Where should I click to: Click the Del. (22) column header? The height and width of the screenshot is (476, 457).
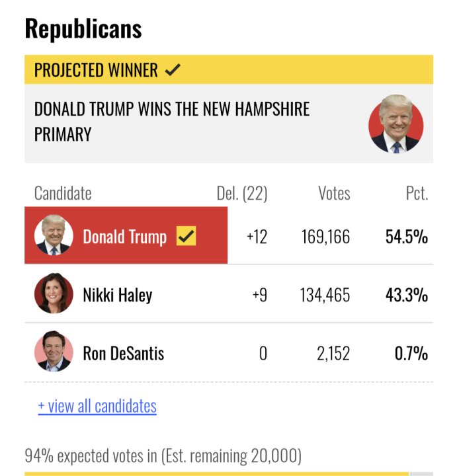pyautogui.click(x=241, y=193)
